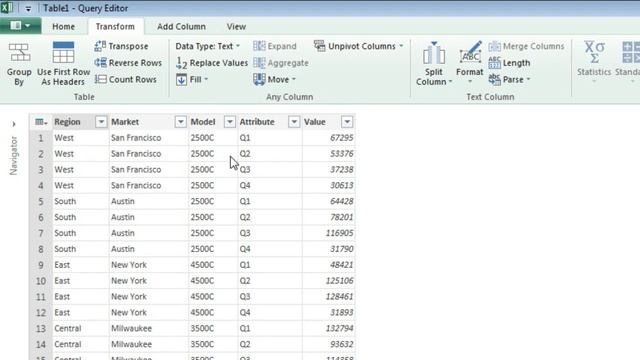This screenshot has height=360, width=640.
Task: Click West cell in row 2
Action: click(80, 154)
